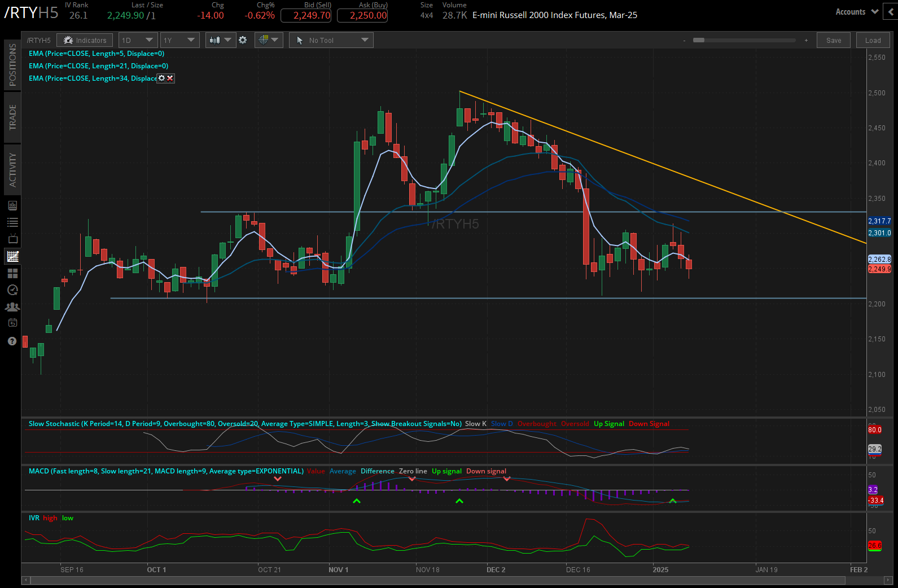The height and width of the screenshot is (588, 898).
Task: Open the No Tool drawing dropdown
Action: (331, 40)
